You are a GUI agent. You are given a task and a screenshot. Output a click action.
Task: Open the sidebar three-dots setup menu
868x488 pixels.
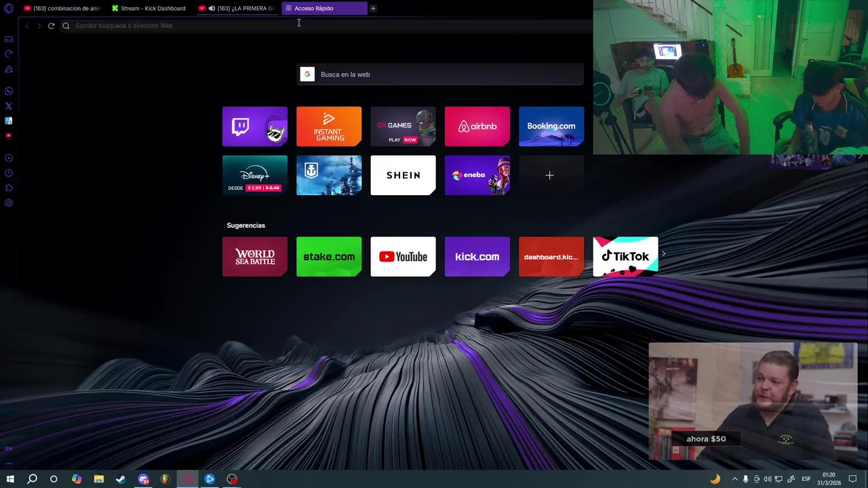(9, 463)
